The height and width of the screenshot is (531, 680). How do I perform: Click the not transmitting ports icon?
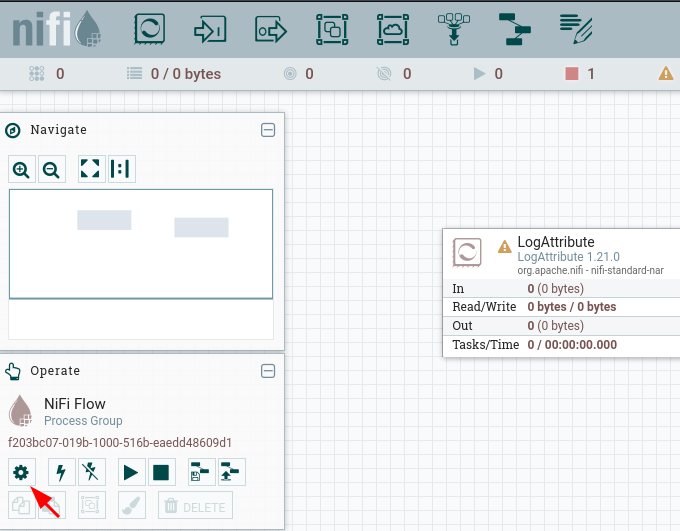tap(384, 74)
